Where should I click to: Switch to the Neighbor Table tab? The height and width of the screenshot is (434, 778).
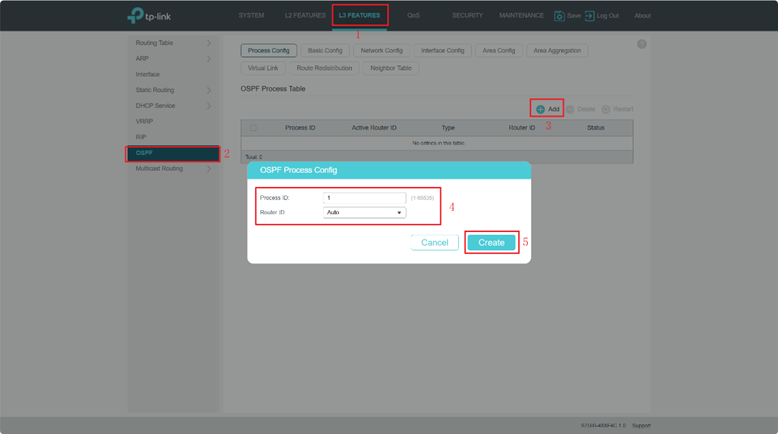[391, 68]
